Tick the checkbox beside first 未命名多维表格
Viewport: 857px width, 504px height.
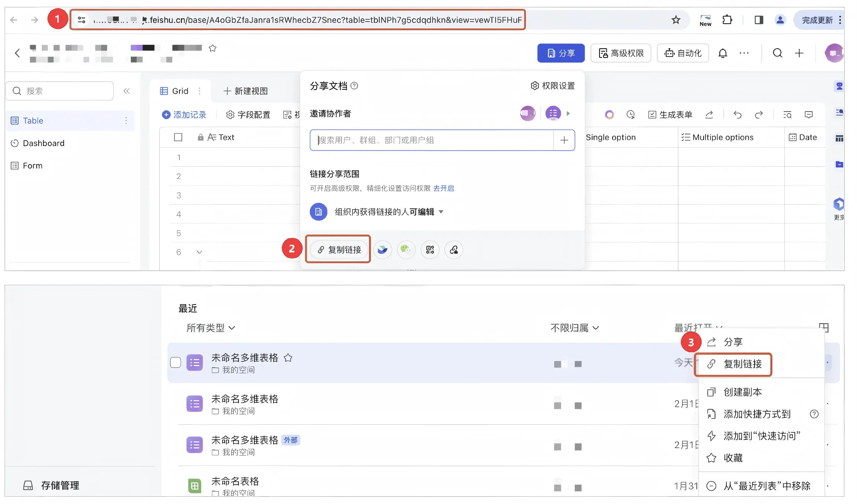(176, 363)
